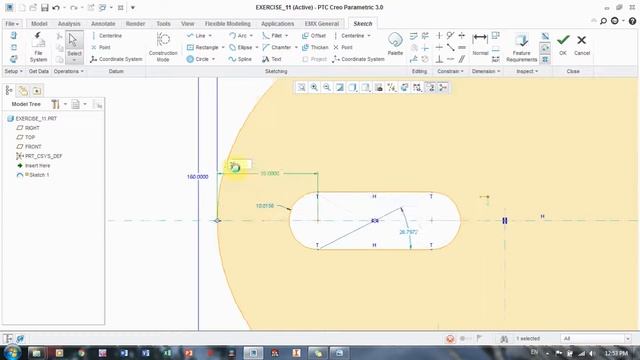Select the Normal dimension tool

pyautogui.click(x=480, y=45)
